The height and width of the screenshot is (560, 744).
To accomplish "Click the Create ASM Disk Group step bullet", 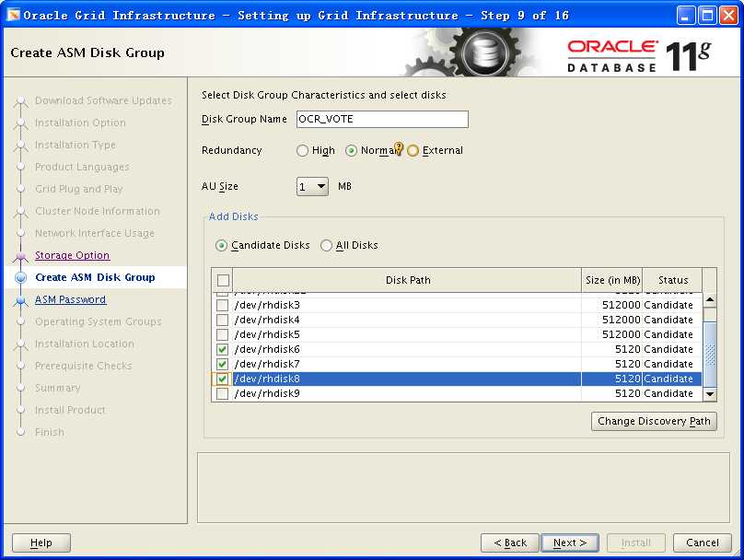I will (x=21, y=277).
